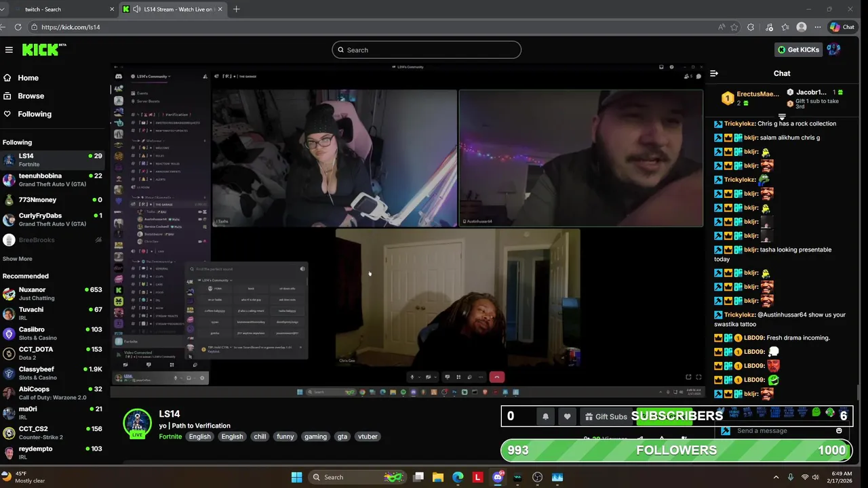Open media control music icon
This screenshot has height=488, width=868.
[769, 27]
